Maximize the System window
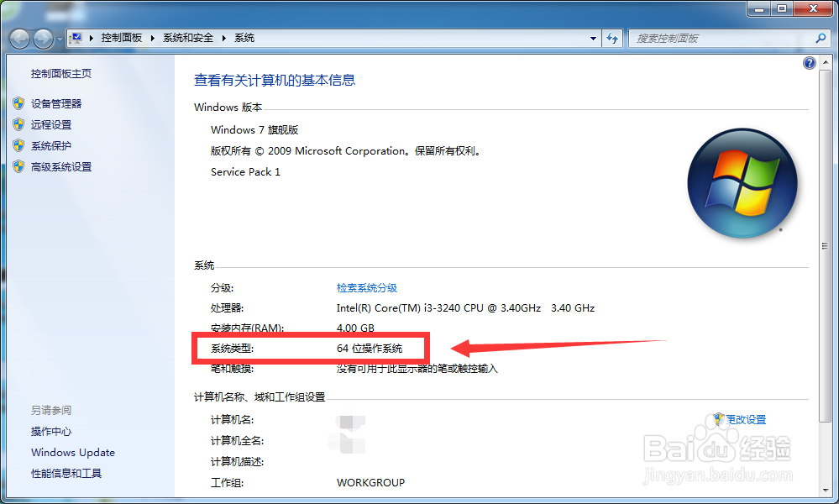The image size is (839, 504). [x=782, y=8]
